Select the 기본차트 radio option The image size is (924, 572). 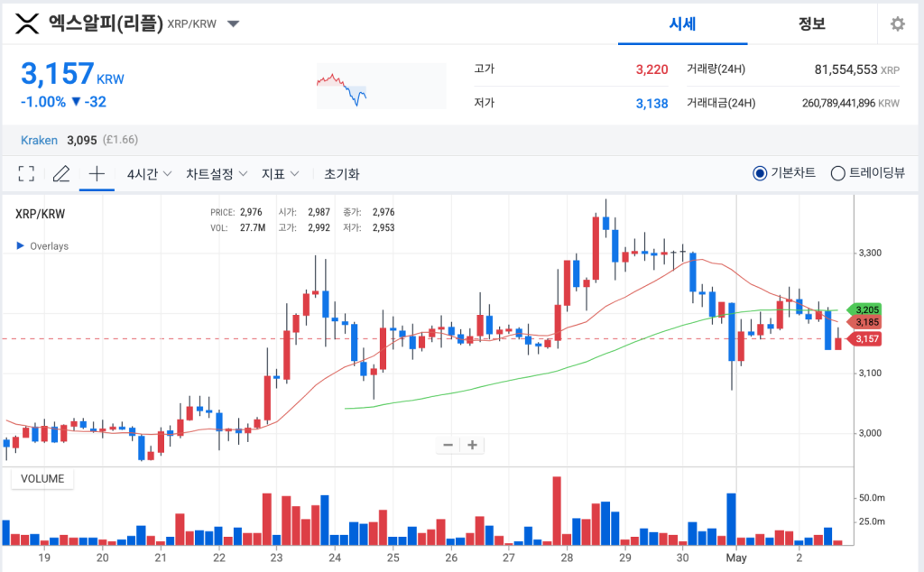(760, 173)
